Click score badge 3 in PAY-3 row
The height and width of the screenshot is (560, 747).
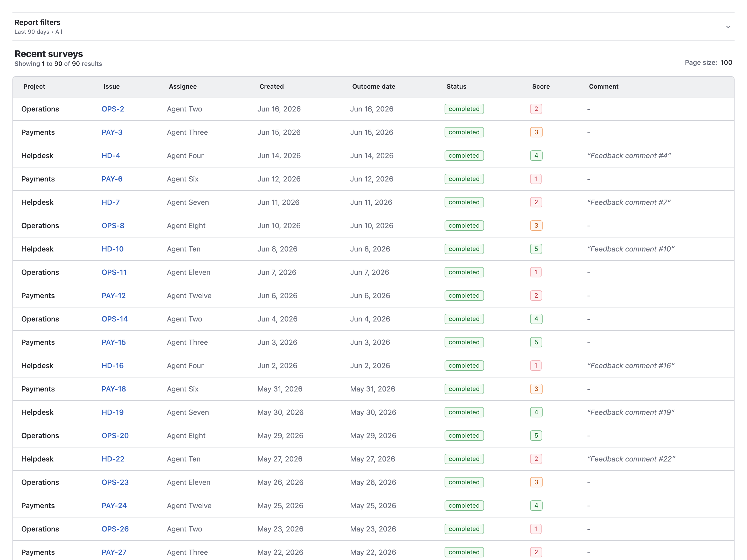(x=536, y=132)
